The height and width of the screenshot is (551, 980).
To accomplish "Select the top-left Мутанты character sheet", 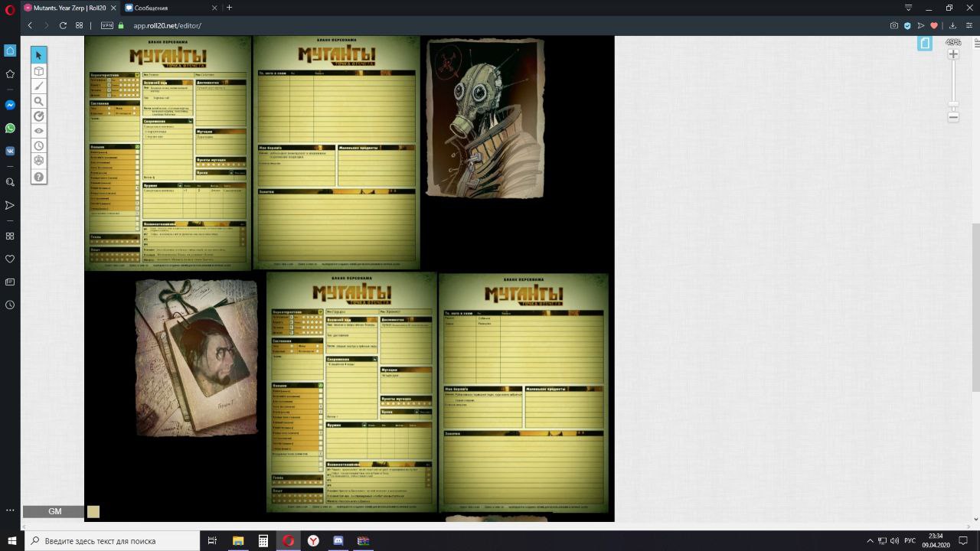I will [168, 153].
